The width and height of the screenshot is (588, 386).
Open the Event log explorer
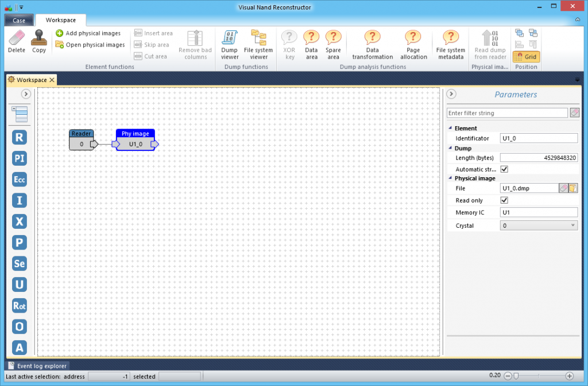37,366
